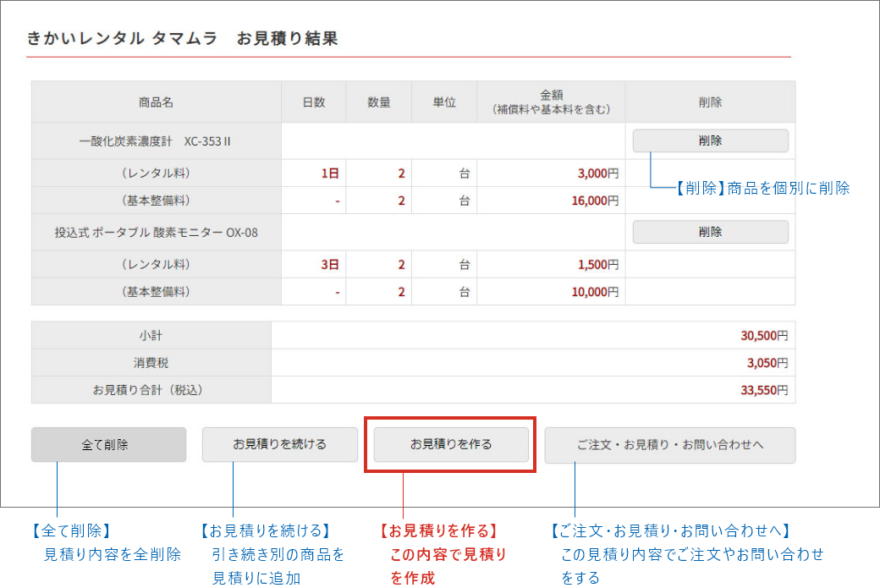Select the 消費税 amount 3,050円
This screenshot has height=588, width=880.
767,363
